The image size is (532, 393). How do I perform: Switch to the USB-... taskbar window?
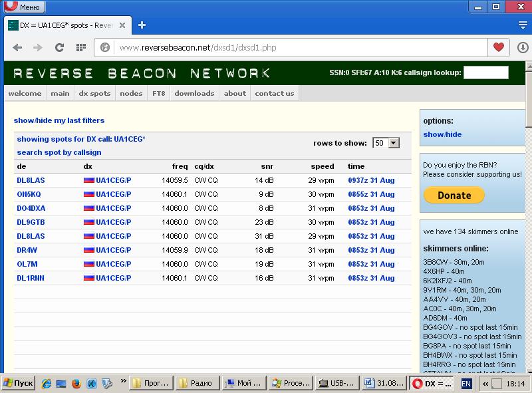(x=337, y=384)
